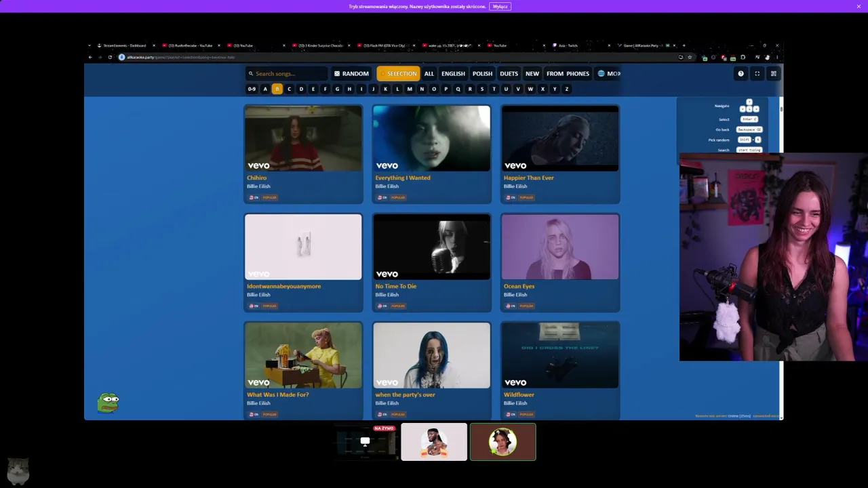The height and width of the screenshot is (488, 868).
Task: Toggle fullscreen mode icon
Action: 757,74
